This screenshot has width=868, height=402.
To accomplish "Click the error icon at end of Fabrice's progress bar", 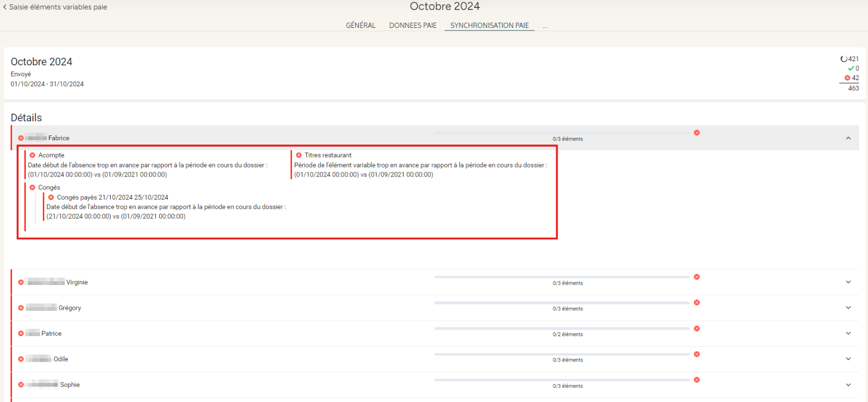I will [697, 133].
